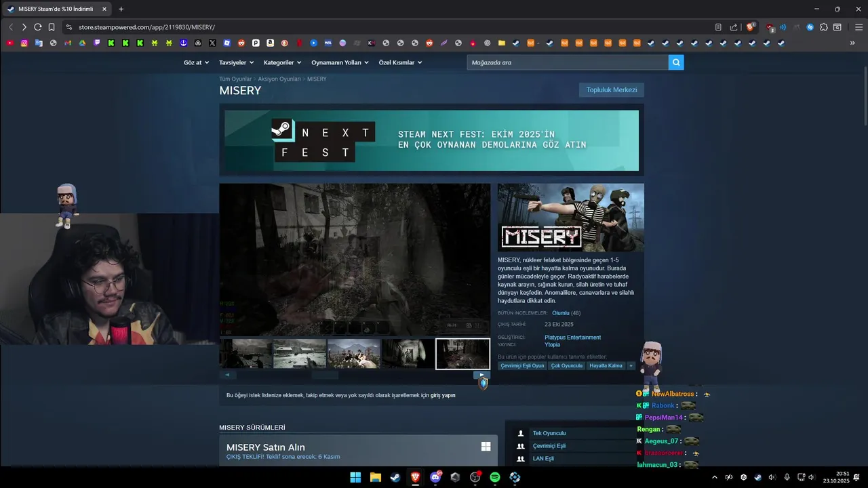
Task: Click the giriş yapın login link
Action: [x=443, y=395]
